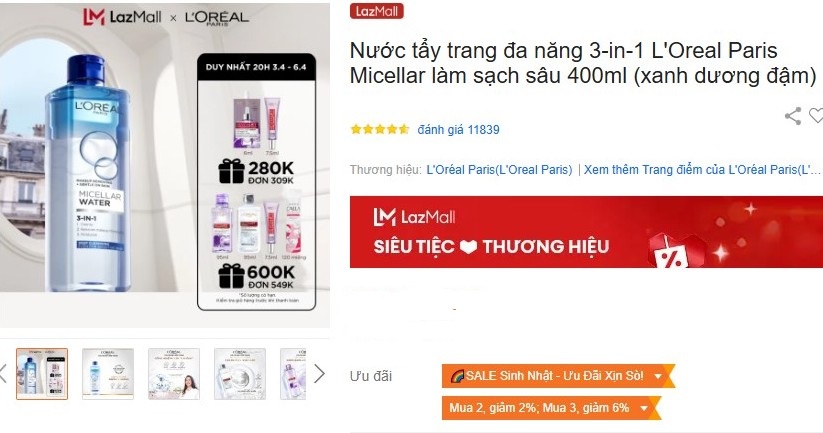Click the discount percent tag icon in banner
823x433 pixels.
671,252
